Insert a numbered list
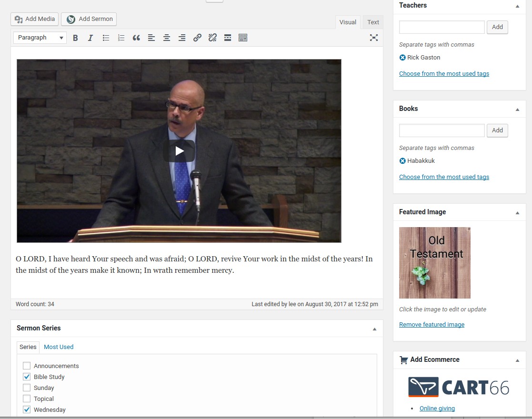The height and width of the screenshot is (419, 532). tap(121, 38)
